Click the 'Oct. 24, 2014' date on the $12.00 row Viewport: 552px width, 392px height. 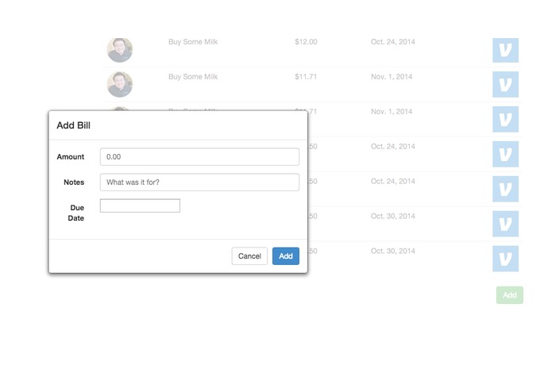(x=393, y=42)
